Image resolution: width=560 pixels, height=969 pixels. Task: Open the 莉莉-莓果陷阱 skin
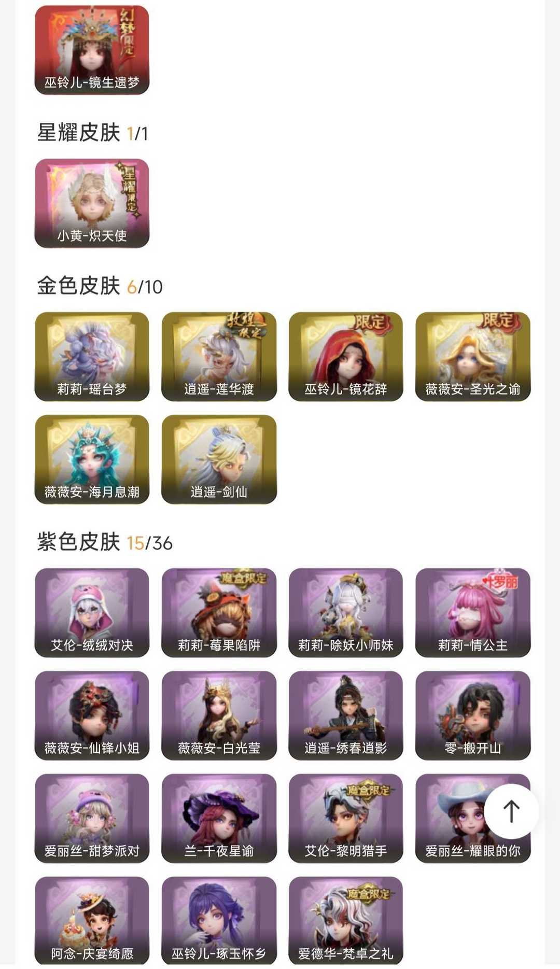pos(219,613)
